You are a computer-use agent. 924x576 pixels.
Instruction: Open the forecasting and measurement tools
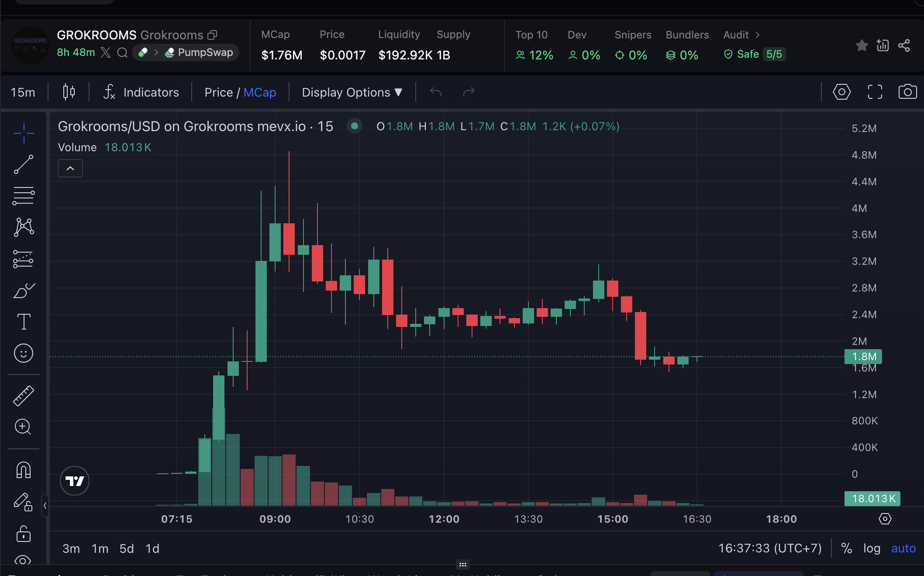24,259
